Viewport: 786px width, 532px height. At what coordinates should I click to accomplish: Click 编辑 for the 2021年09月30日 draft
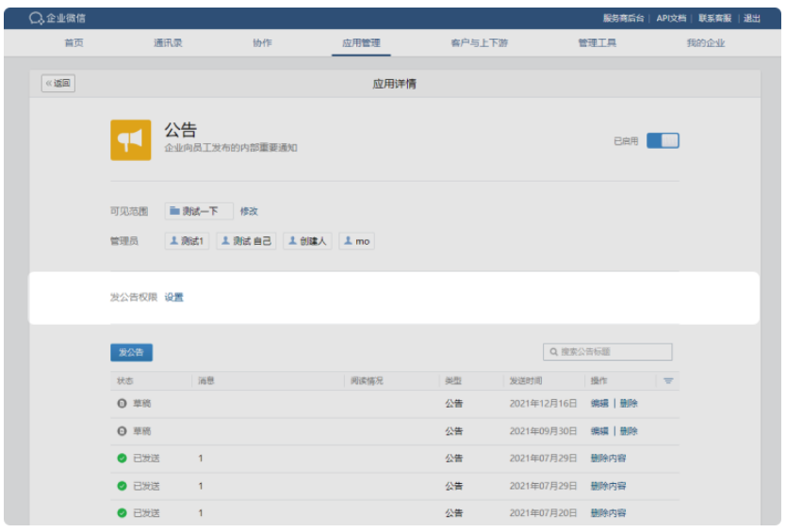click(599, 431)
